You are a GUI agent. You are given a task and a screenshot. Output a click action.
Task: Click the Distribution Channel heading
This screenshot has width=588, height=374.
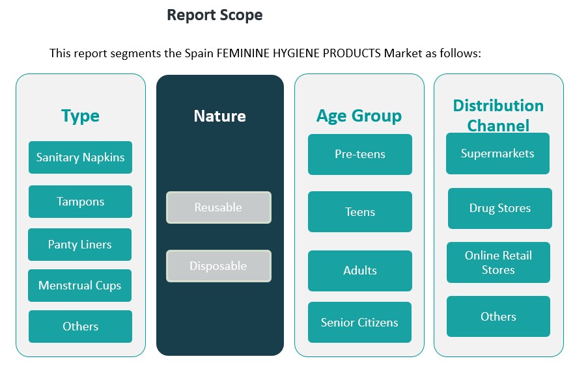[498, 115]
